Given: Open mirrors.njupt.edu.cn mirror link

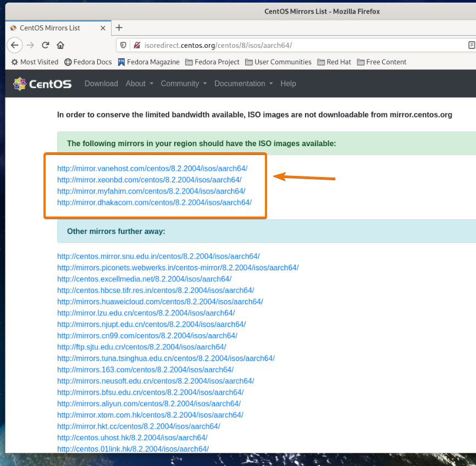Looking at the screenshot, I should point(151,324).
